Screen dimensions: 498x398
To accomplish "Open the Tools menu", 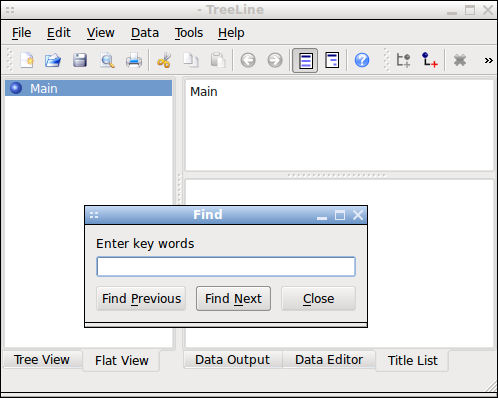I will [189, 33].
